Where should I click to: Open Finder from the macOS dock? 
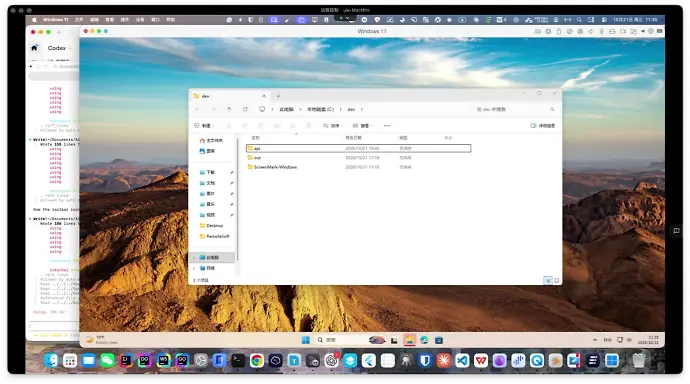coord(51,361)
